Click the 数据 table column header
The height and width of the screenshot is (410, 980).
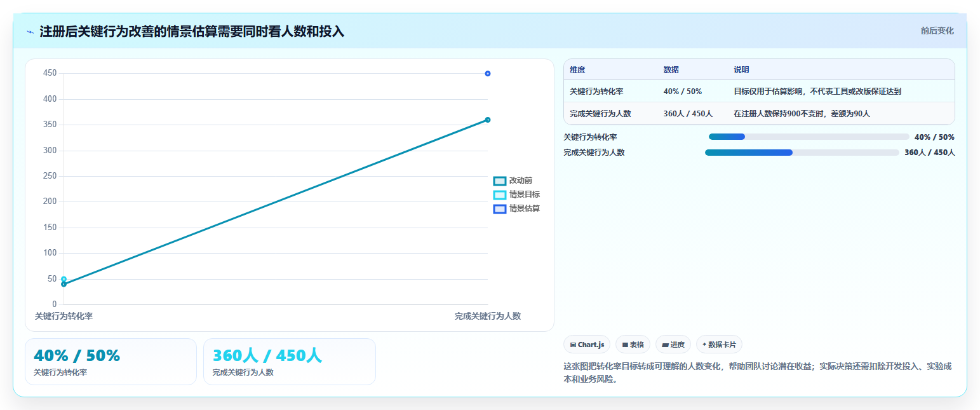tap(671, 69)
